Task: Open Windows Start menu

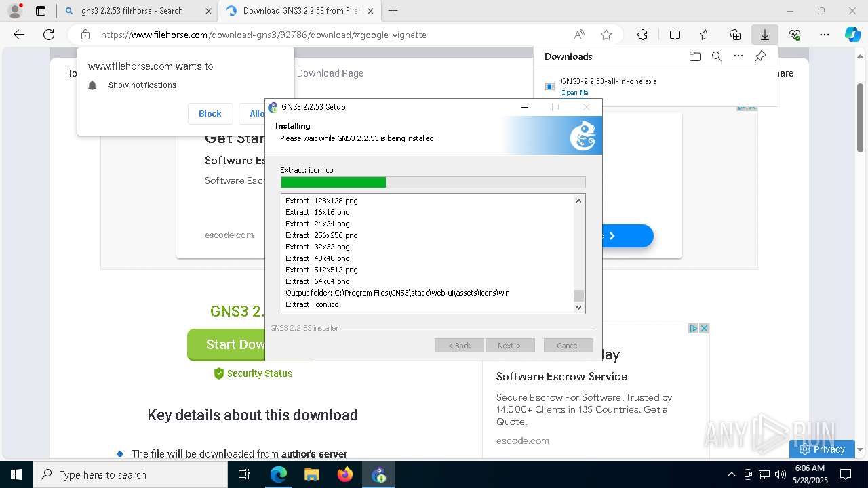Action: tap(16, 474)
